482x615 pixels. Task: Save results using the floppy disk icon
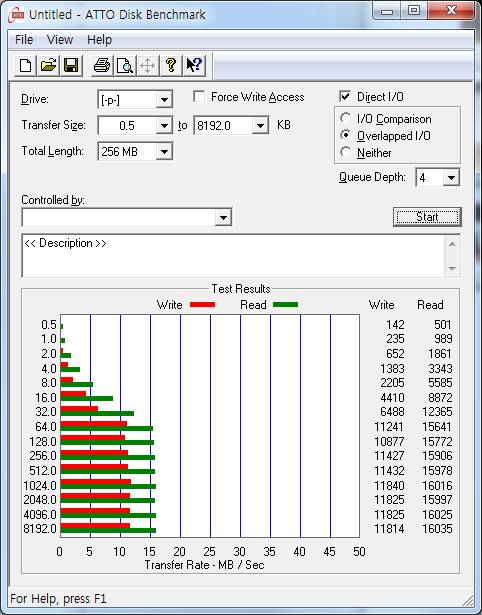pos(71,65)
